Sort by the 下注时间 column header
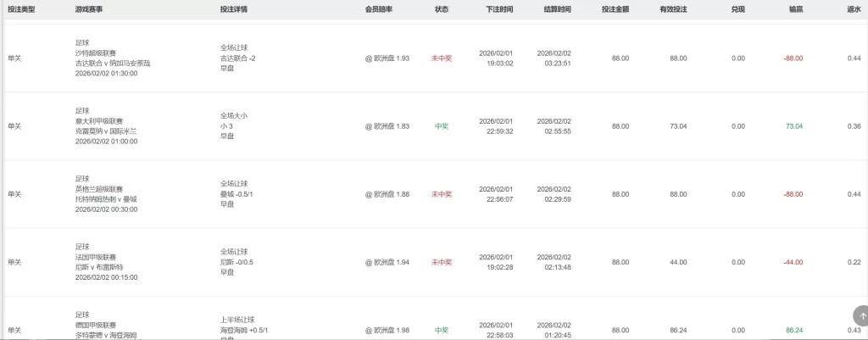The height and width of the screenshot is (340, 868). point(499,9)
